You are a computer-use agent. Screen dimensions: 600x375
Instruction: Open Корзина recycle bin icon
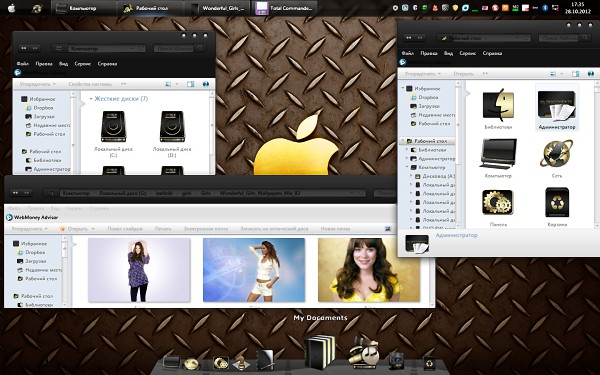click(x=557, y=207)
